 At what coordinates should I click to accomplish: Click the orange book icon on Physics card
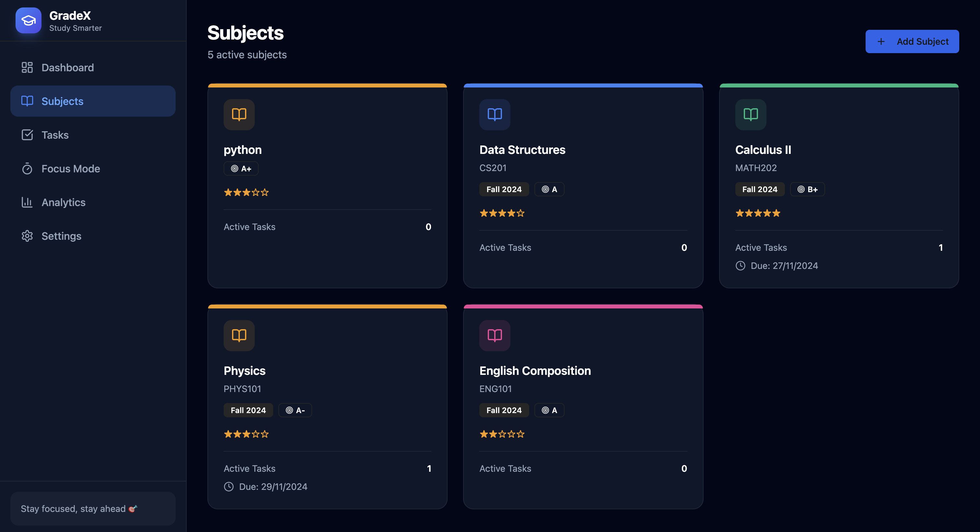click(x=239, y=335)
